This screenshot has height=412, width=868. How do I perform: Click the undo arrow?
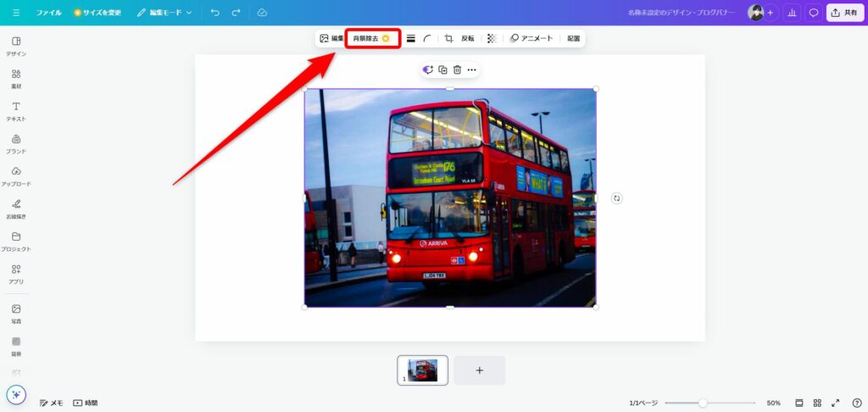pos(215,13)
